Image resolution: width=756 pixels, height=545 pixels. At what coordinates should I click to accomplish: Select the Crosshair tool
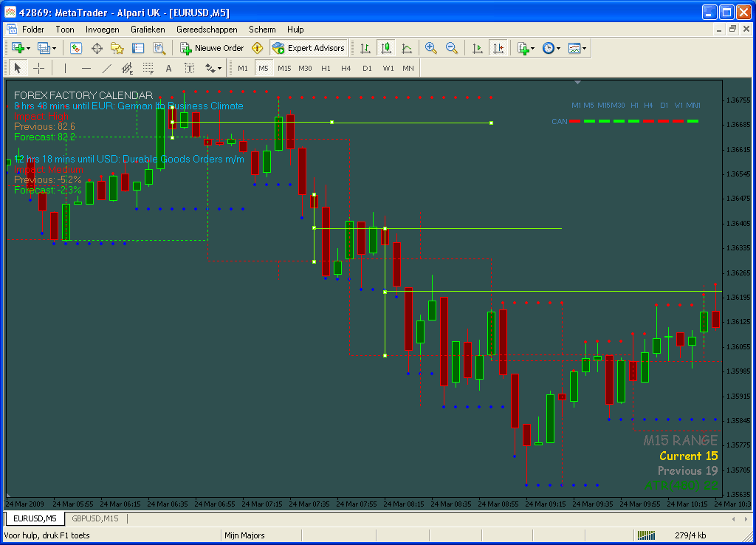[38, 68]
